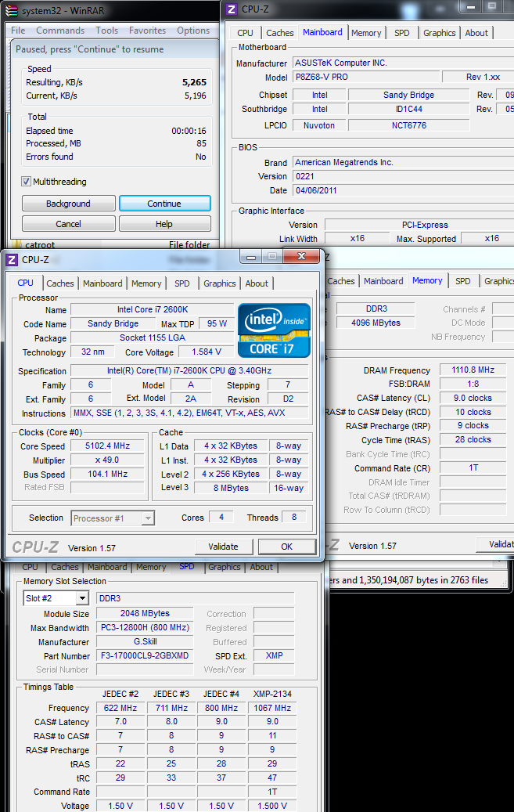The height and width of the screenshot is (812, 514).
Task: Select CPU tab in Mainboard CPU-Z window
Action: pyautogui.click(x=246, y=33)
